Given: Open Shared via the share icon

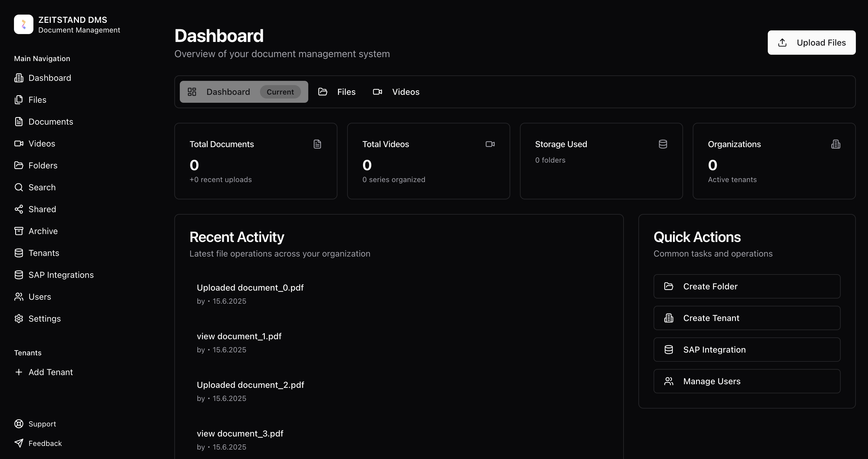Looking at the screenshot, I should pos(19,209).
